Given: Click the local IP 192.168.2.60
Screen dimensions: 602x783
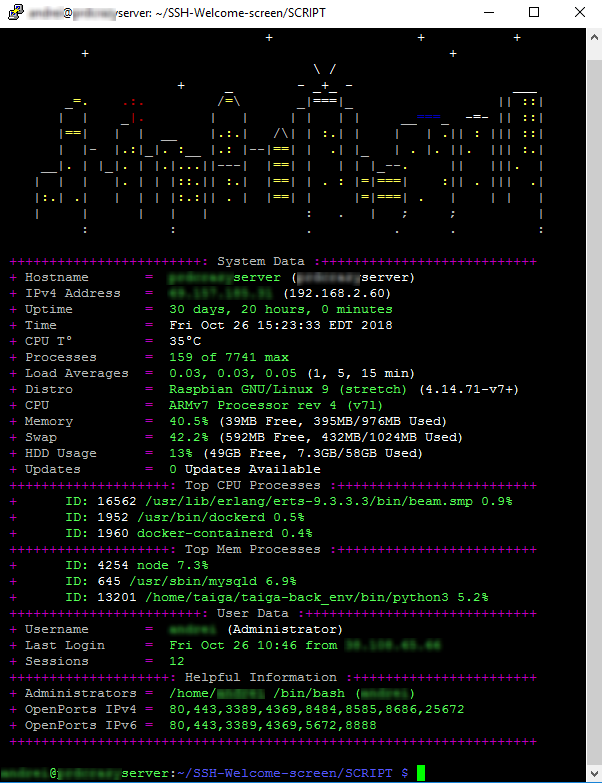Looking at the screenshot, I should (x=337, y=293).
